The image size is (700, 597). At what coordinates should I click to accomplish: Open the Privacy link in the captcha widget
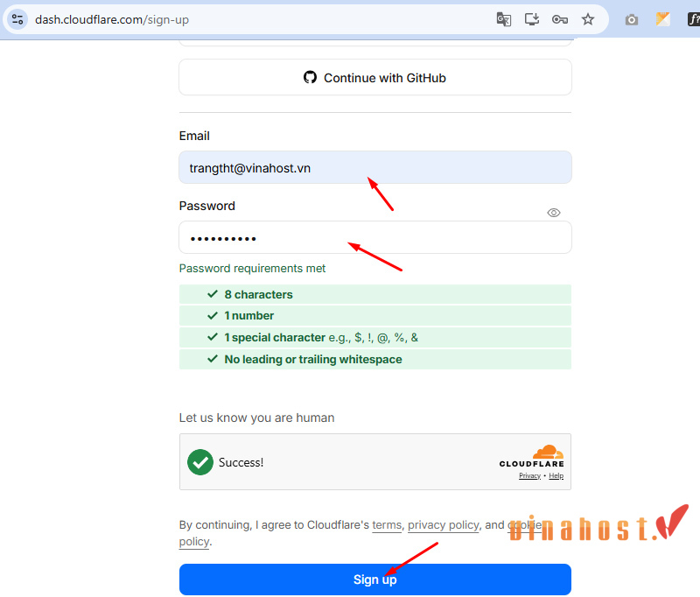tap(529, 476)
